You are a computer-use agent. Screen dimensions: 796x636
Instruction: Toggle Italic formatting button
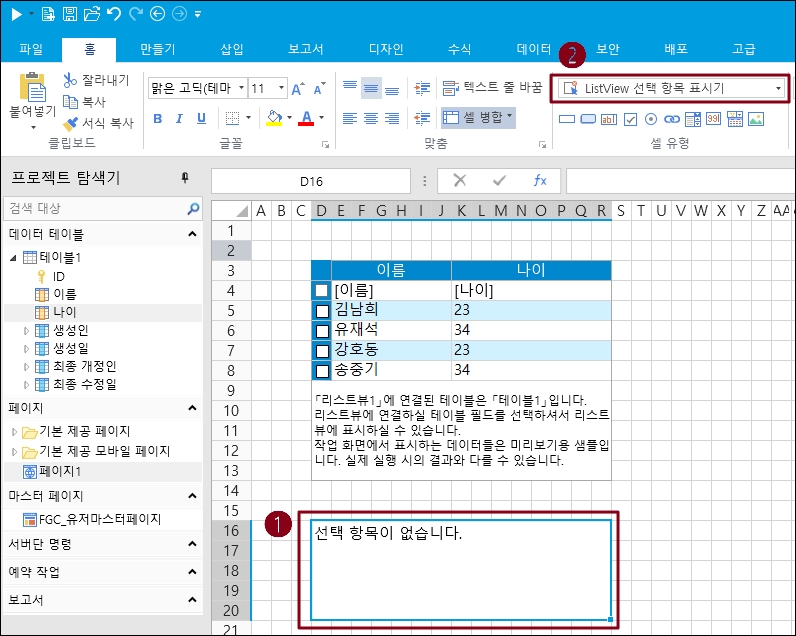pyautogui.click(x=181, y=119)
